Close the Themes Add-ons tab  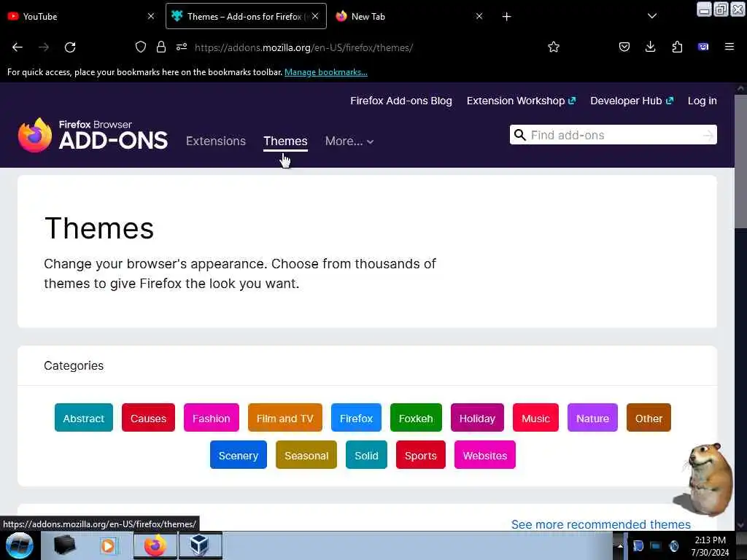[315, 16]
